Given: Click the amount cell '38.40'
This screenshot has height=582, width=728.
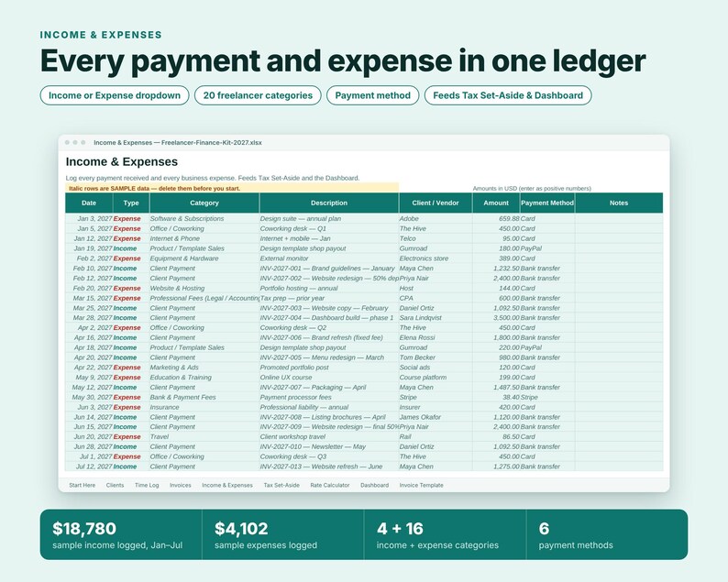Looking at the screenshot, I should (x=496, y=397).
